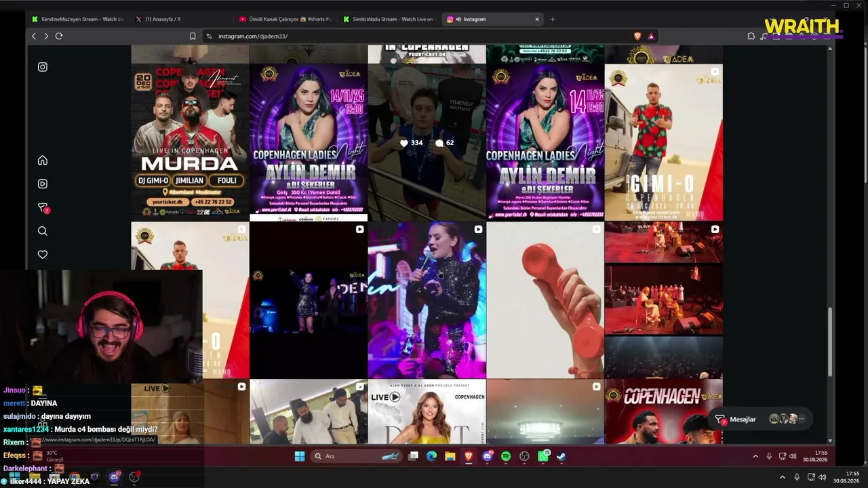Open notifications heart icon in sidebar

[x=43, y=255]
